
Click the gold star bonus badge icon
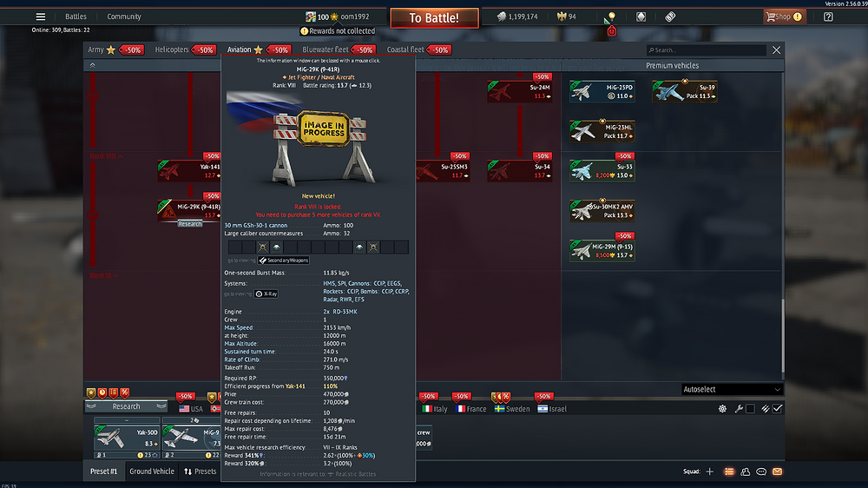pos(91,393)
